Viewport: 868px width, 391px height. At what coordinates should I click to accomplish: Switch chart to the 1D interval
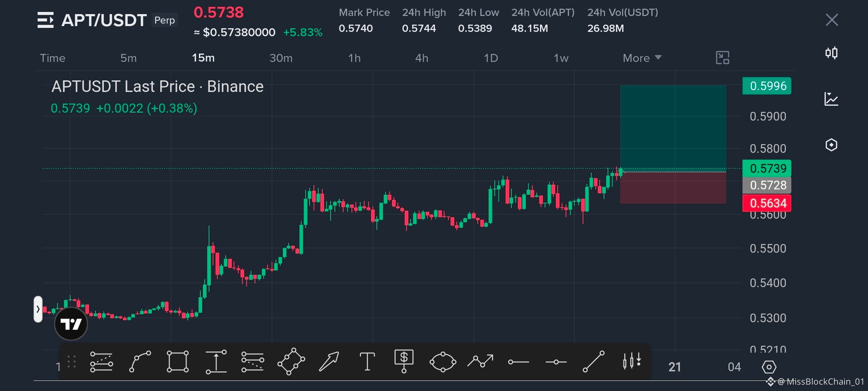coord(491,58)
